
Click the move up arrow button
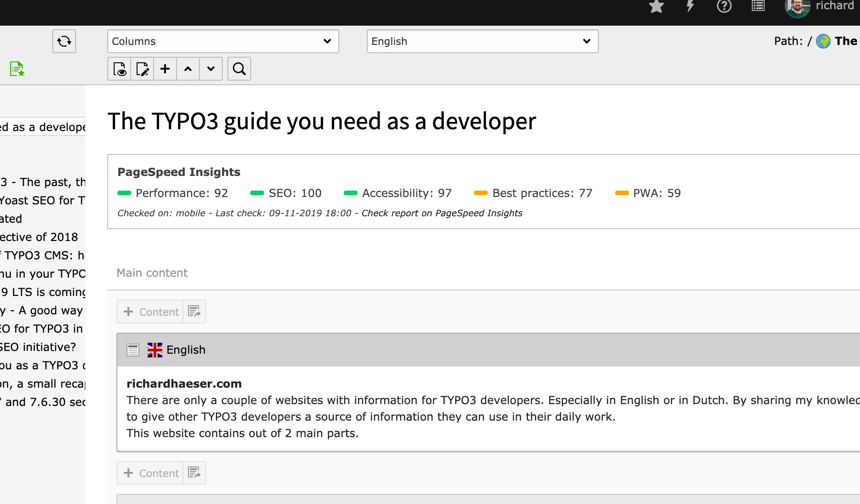(x=188, y=69)
